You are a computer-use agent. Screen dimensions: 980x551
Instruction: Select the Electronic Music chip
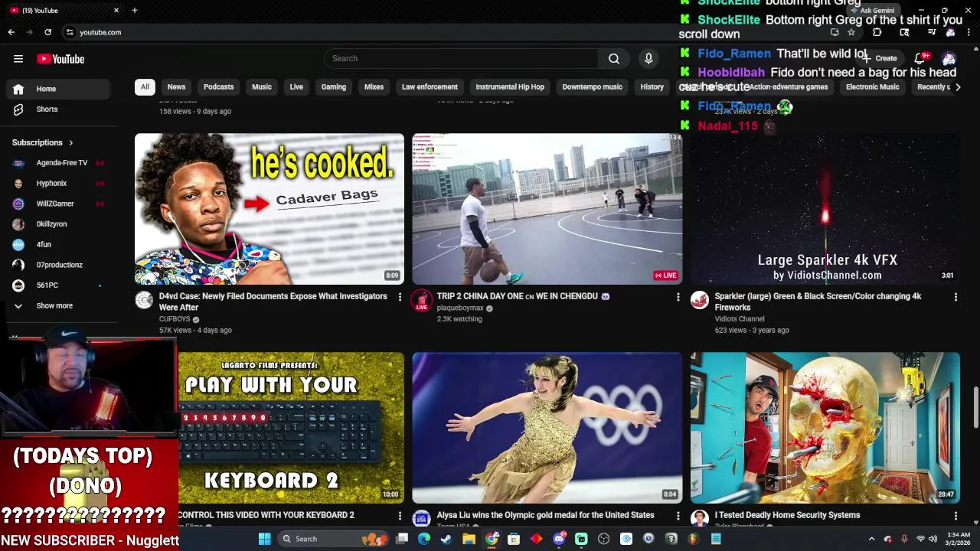873,87
